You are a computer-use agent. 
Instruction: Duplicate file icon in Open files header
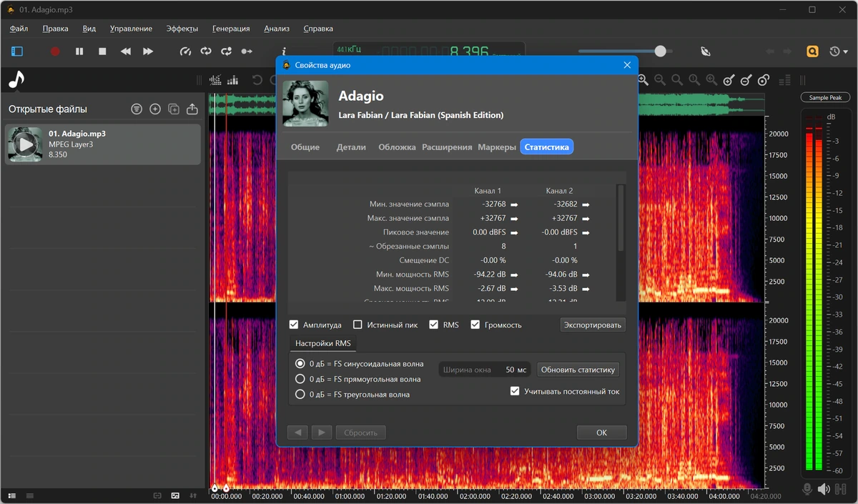(174, 109)
